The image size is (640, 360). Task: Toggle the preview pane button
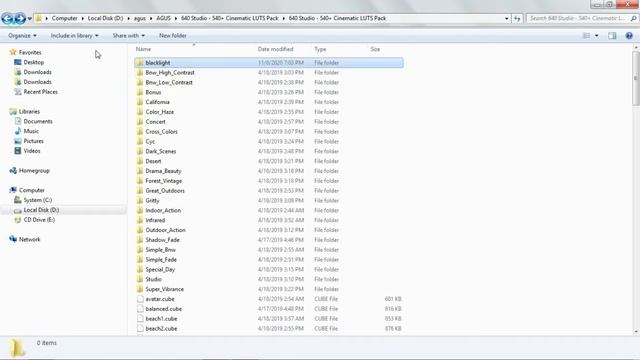tap(612, 36)
